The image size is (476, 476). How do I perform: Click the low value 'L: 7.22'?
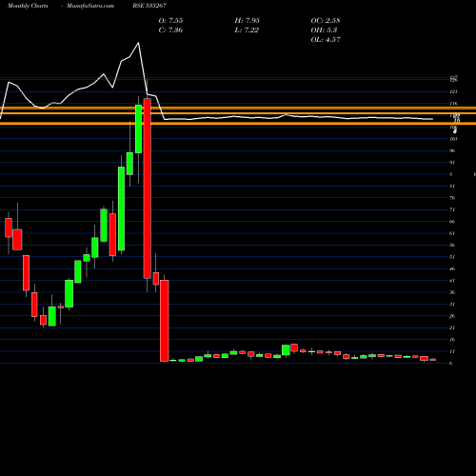pos(247,30)
